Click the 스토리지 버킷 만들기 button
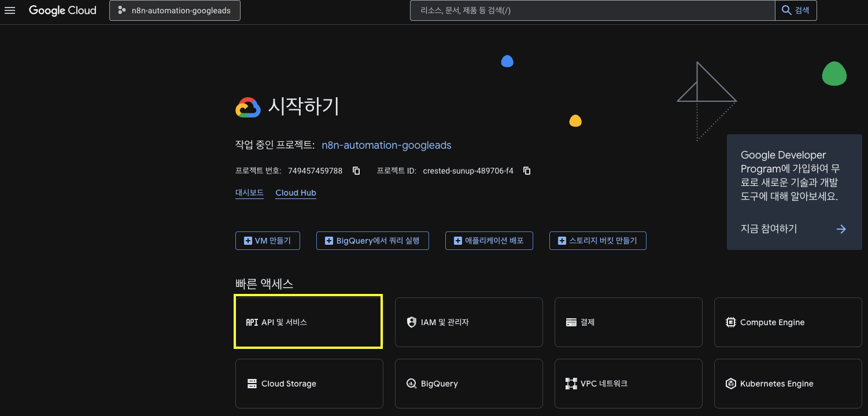The image size is (868, 416). pos(597,241)
